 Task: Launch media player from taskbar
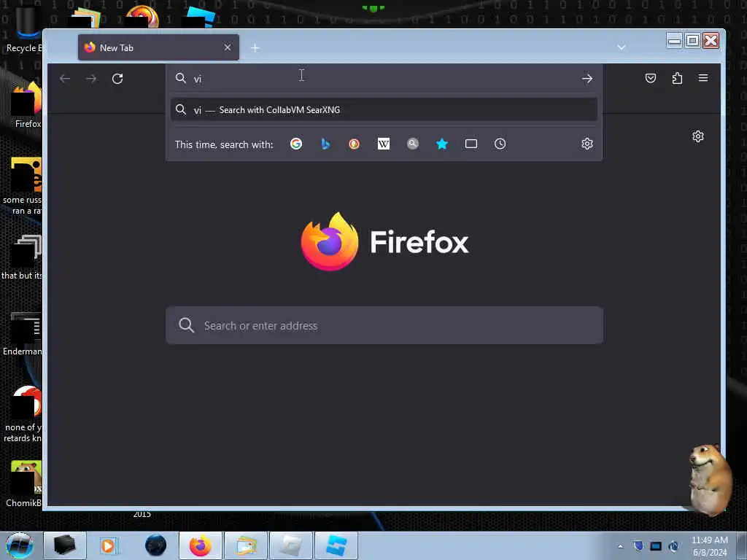tap(109, 545)
